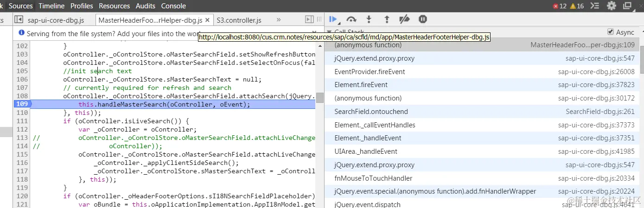
Task: Open link sap-ui-core-dbg.js:20334
Action: 596,178
